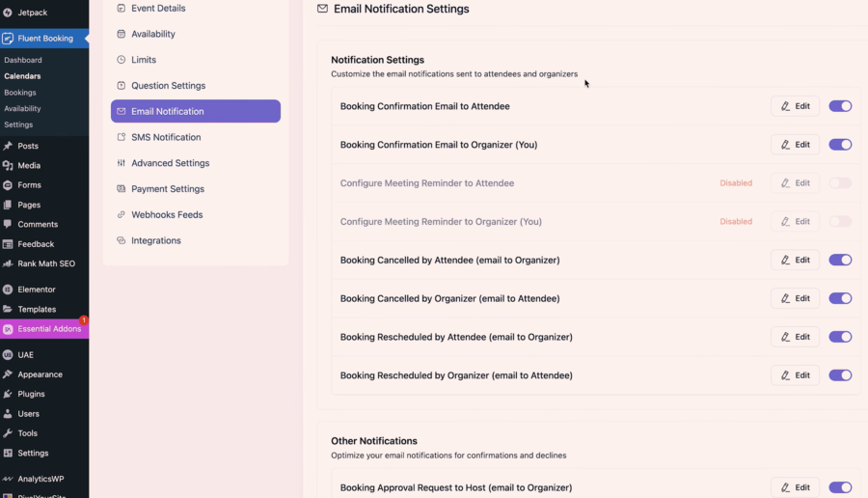Image resolution: width=868 pixels, height=498 pixels.
Task: Disable Booking Confirmation Email to Organizer toggle
Action: pos(840,145)
